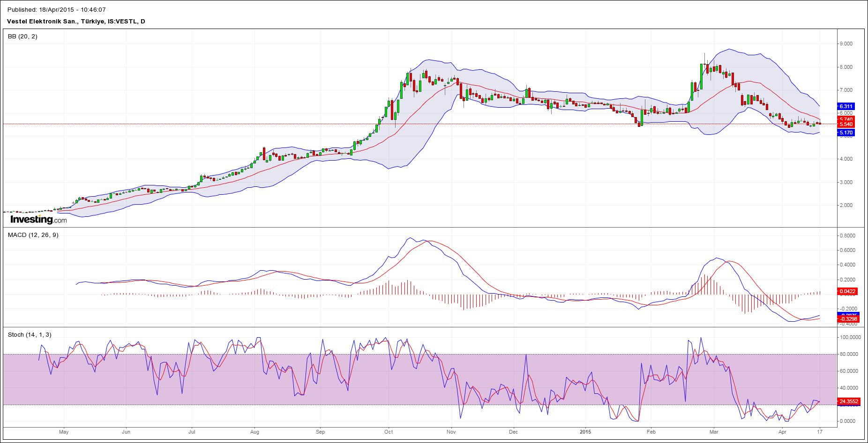
Task: Click the Stoch (14, 1, 3) indicator label
Action: coord(30,335)
